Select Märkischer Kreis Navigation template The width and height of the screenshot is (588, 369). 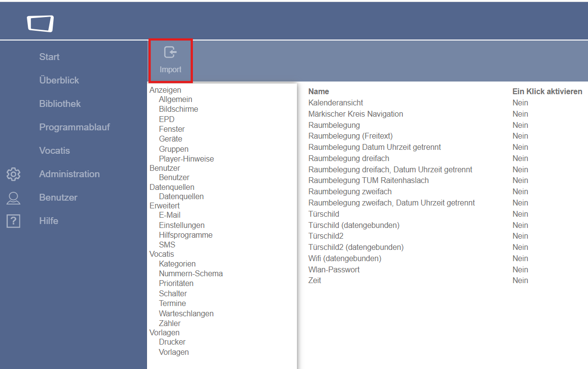356,114
